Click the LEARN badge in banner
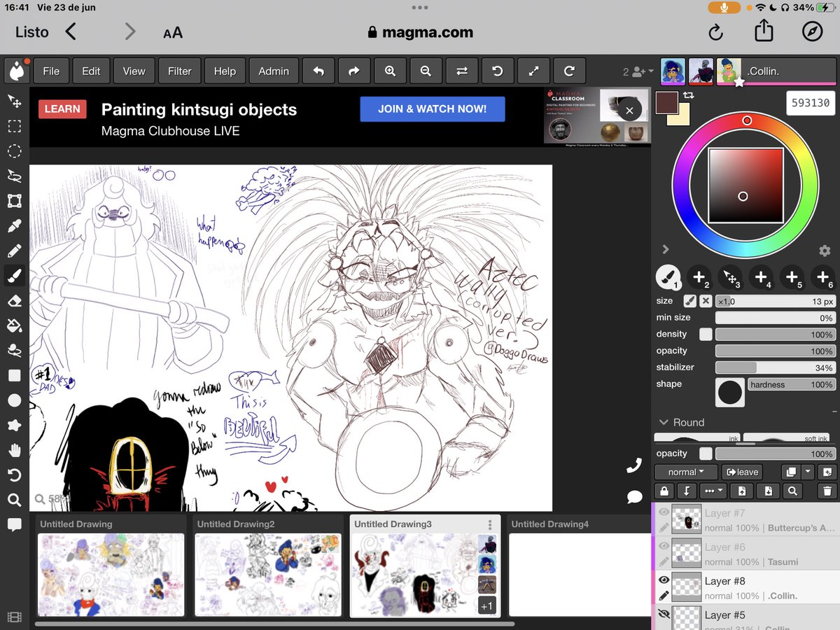The height and width of the screenshot is (630, 840). click(x=62, y=109)
